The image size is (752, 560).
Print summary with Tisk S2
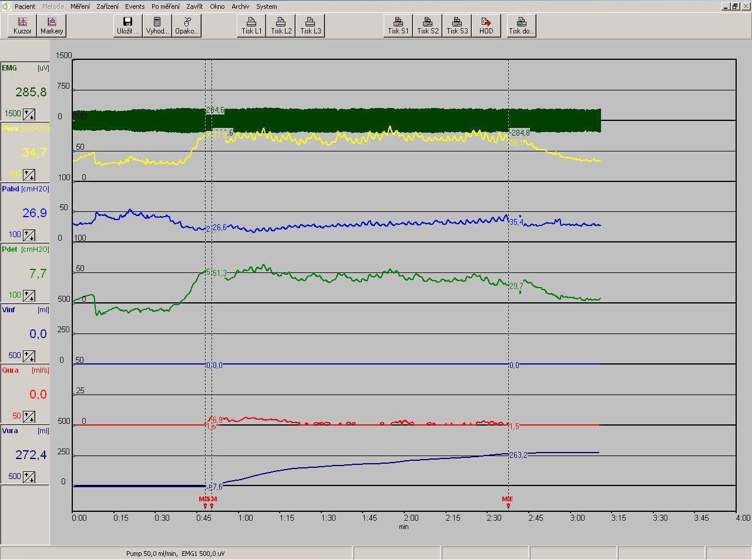428,26
